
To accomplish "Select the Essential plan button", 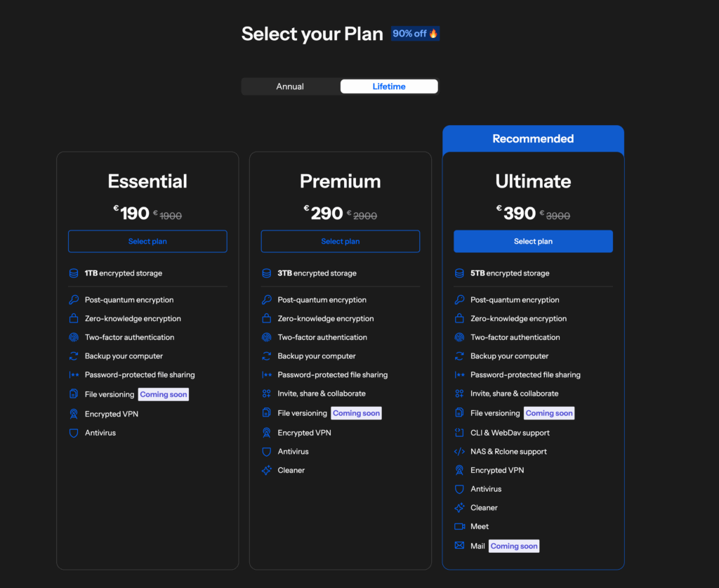I will (147, 242).
